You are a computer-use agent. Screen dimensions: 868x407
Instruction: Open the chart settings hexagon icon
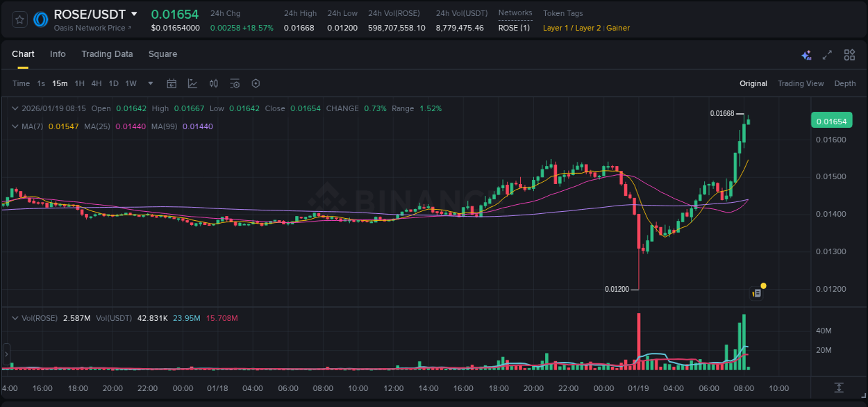pos(256,83)
